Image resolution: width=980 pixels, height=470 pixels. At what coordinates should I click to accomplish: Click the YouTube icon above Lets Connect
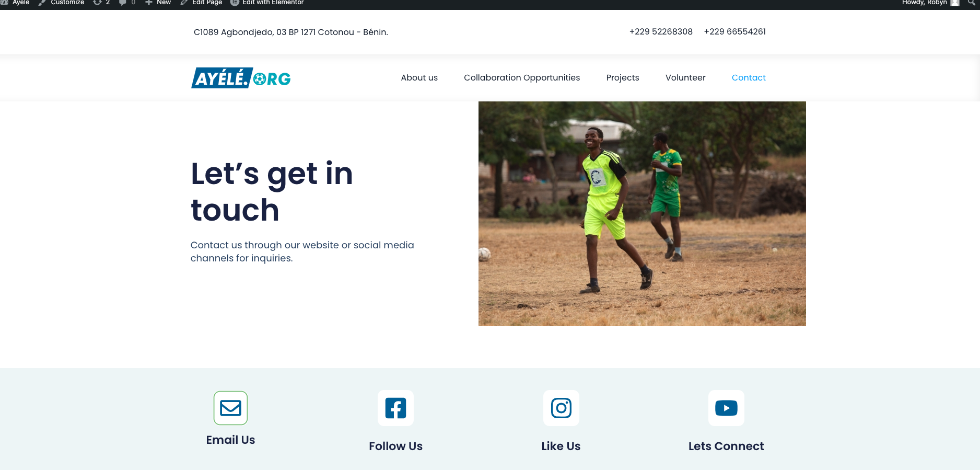[726, 408]
